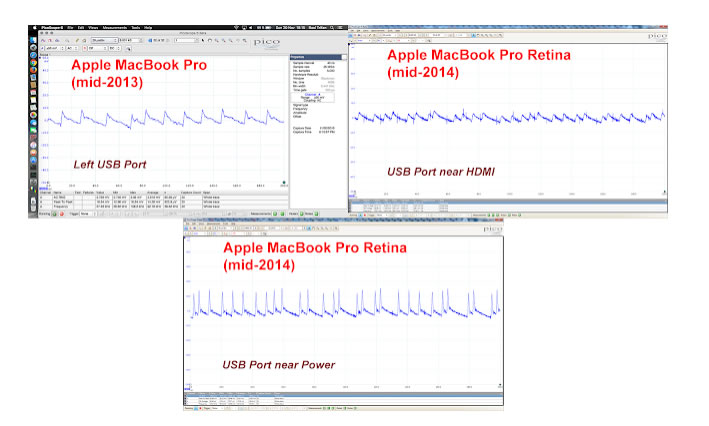Expand the Trigger mode dropdown set to None
This screenshot has width=709, height=426.
[x=87, y=213]
